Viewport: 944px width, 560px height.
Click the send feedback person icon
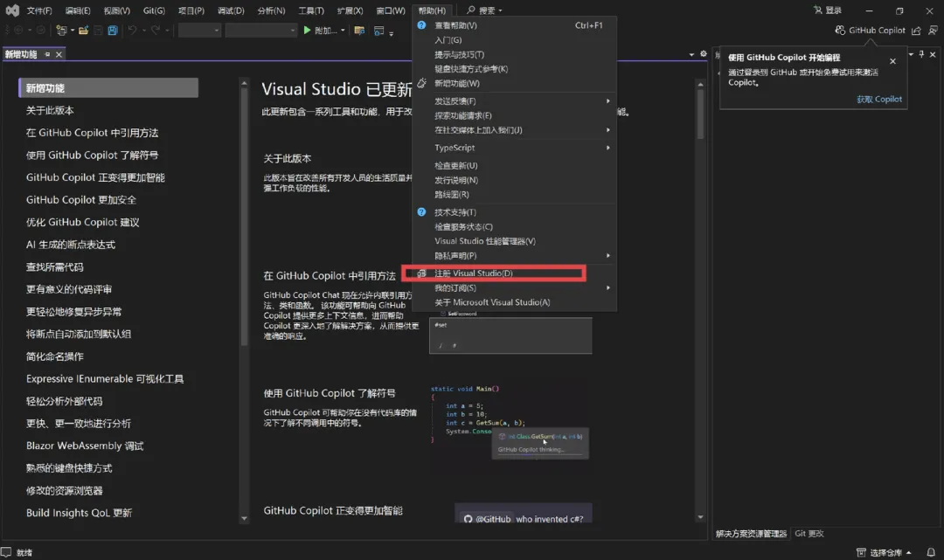click(933, 30)
